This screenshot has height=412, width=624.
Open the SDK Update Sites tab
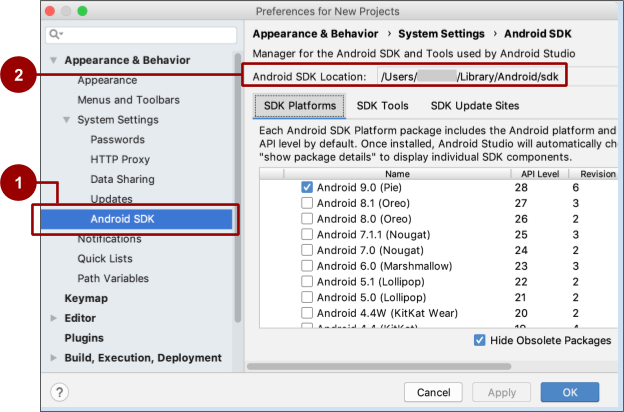475,106
